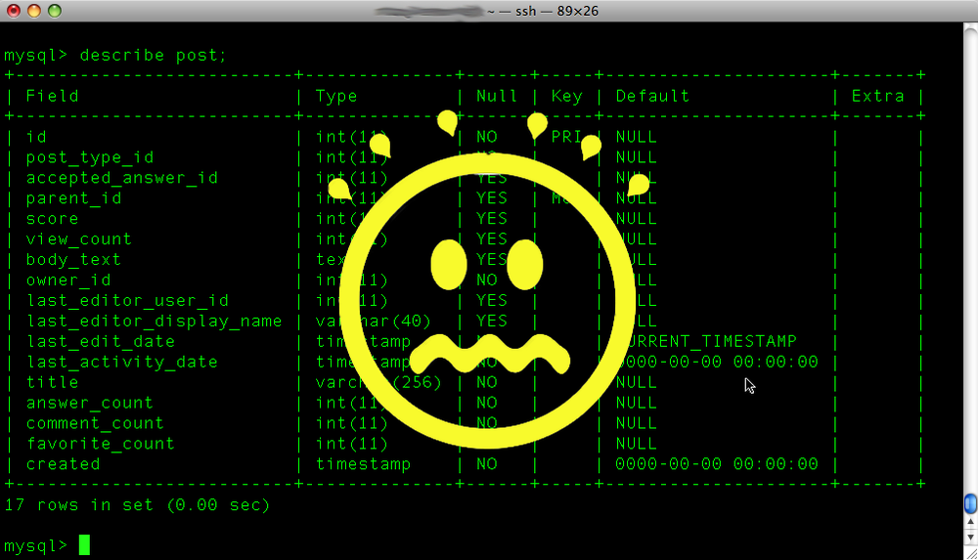Viewport: 978px width, 560px height.
Task: Click the '17 rows in set' result line
Action: coord(137,505)
